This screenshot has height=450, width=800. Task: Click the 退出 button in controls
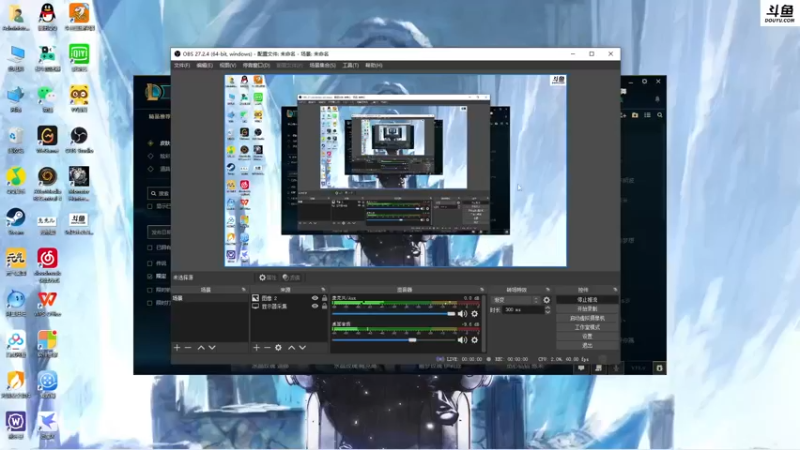pos(587,345)
